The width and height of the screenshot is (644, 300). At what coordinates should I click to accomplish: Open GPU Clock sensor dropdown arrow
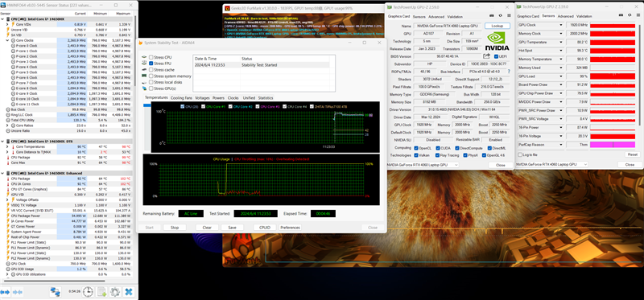pyautogui.click(x=561, y=25)
